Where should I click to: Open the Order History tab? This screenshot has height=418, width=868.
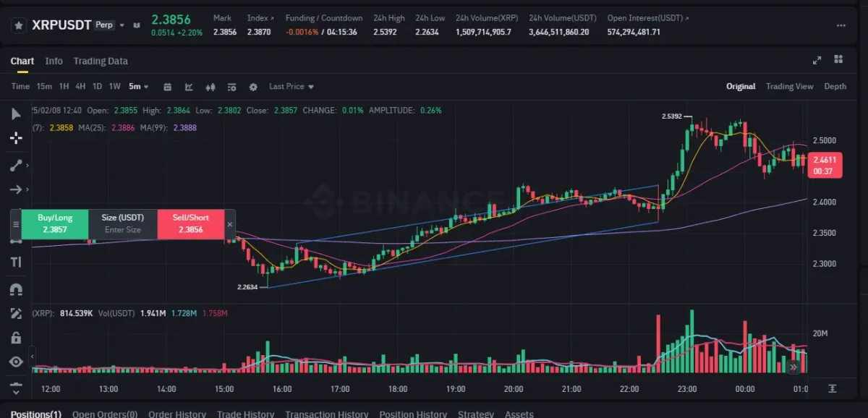[x=177, y=414]
